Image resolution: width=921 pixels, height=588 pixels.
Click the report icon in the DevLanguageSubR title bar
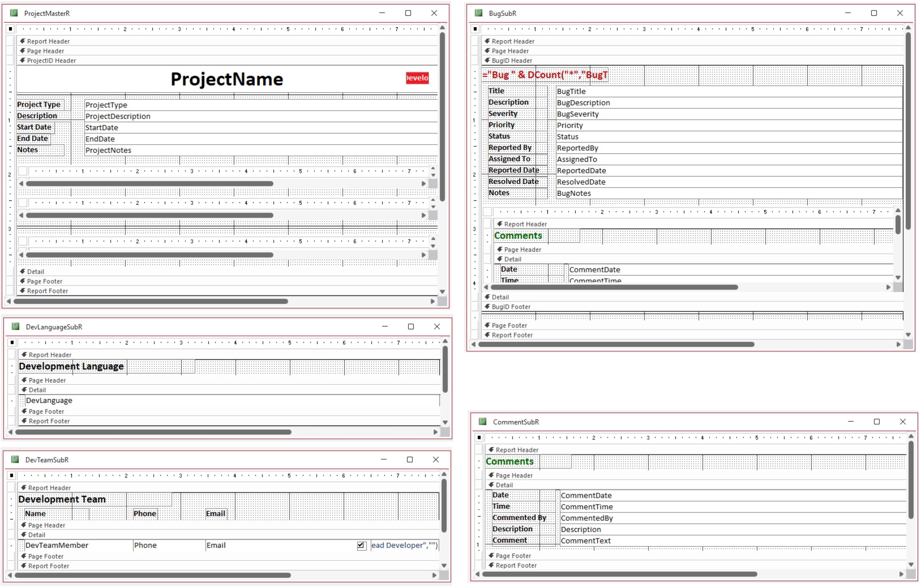16,327
